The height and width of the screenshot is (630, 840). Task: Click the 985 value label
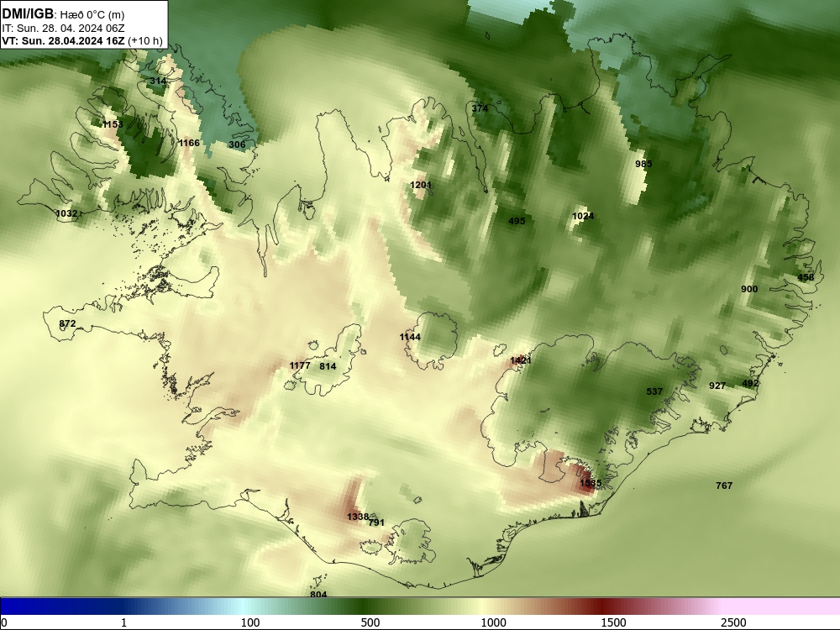(x=643, y=164)
